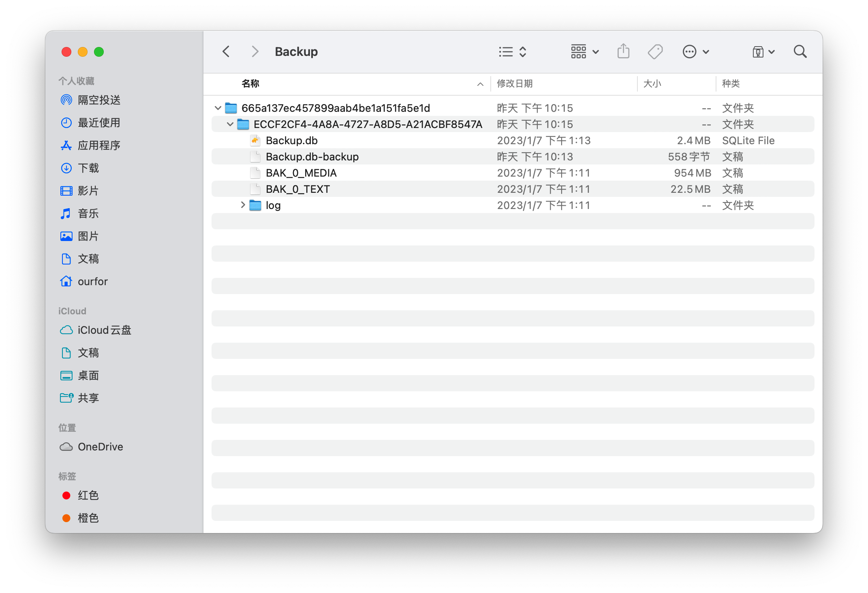Image resolution: width=868 pixels, height=593 pixels.
Task: Open iCloud云盘 in sidebar
Action: tap(104, 330)
